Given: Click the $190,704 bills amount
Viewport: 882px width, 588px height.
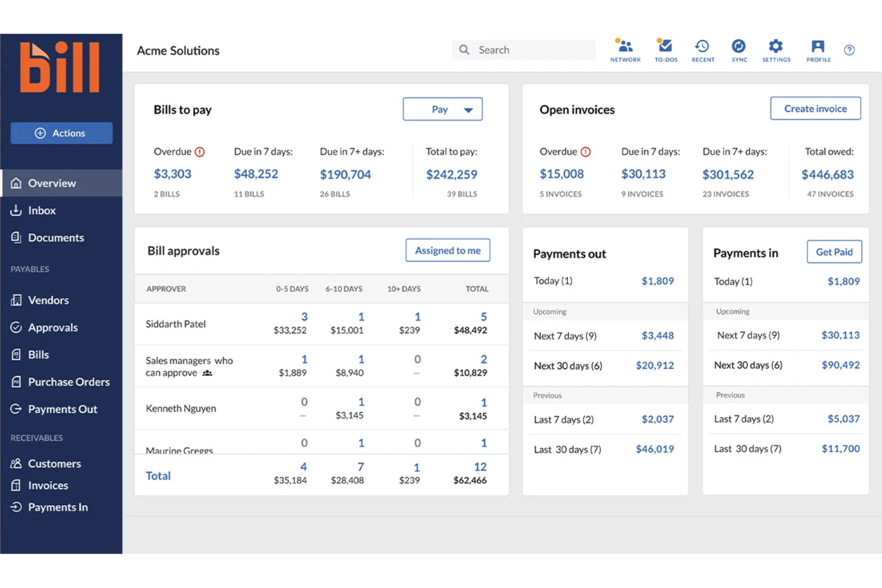Looking at the screenshot, I should (346, 175).
